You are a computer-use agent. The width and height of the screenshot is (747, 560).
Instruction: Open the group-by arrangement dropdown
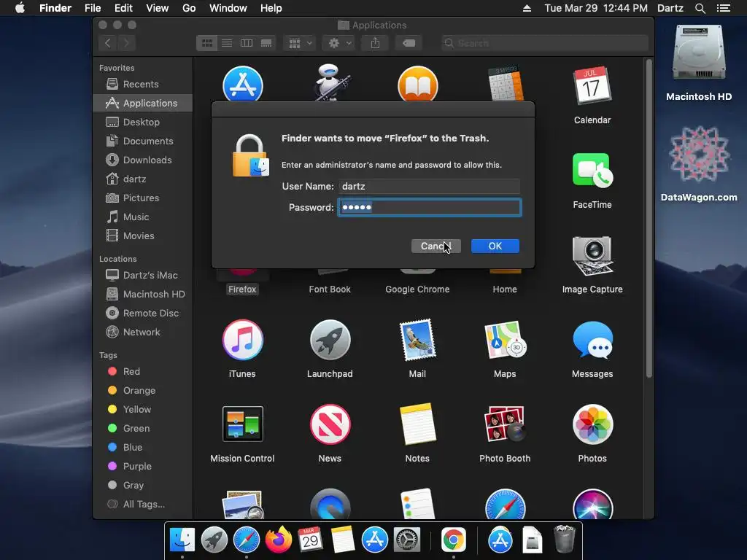pos(300,43)
